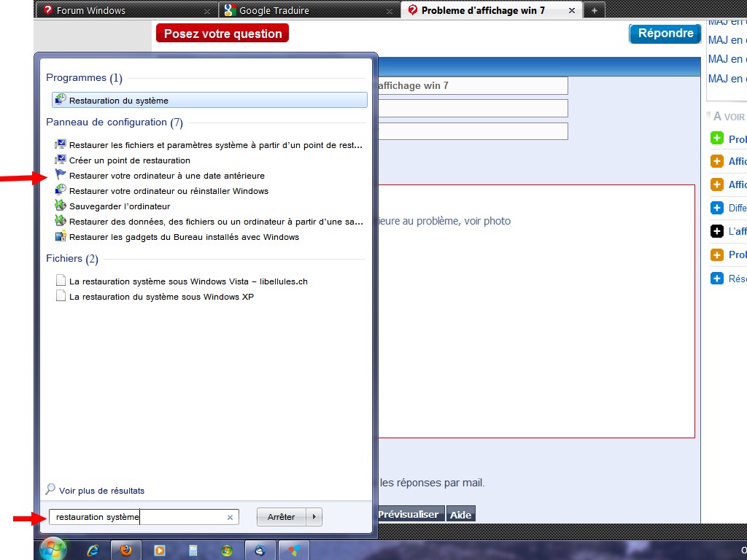Click the Thunderbird mail taskbar icon
This screenshot has height=560, width=747.
click(x=260, y=551)
